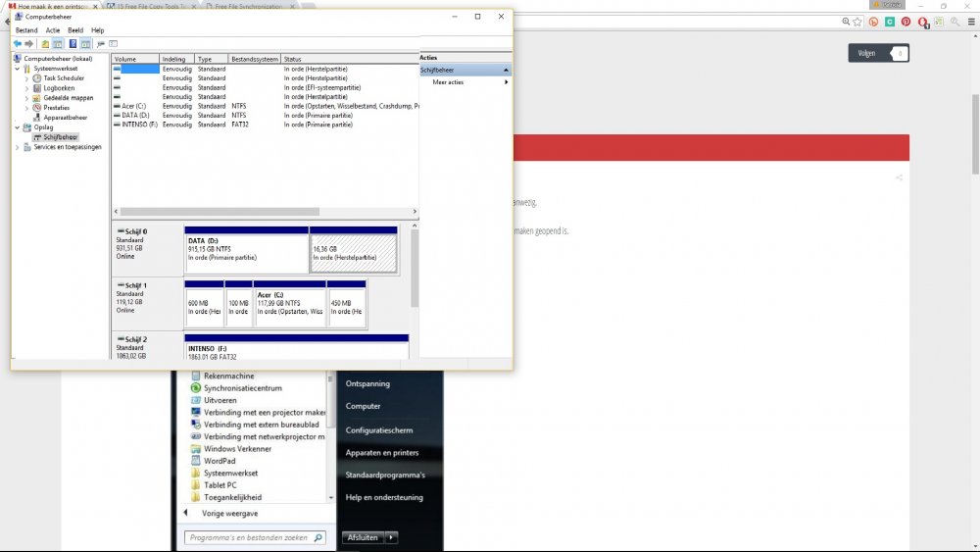Select the INTENSO (F:) volume row

click(139, 125)
